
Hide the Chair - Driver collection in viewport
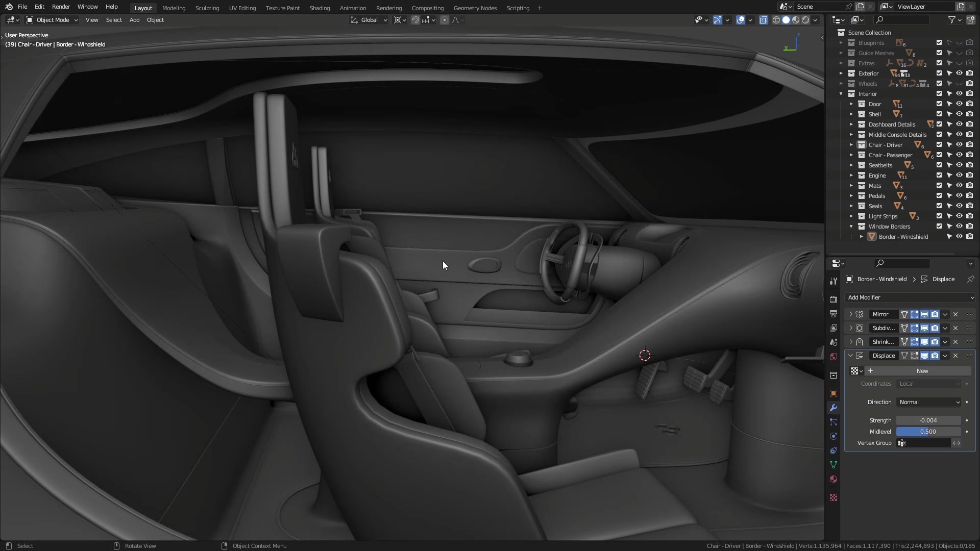tap(959, 145)
